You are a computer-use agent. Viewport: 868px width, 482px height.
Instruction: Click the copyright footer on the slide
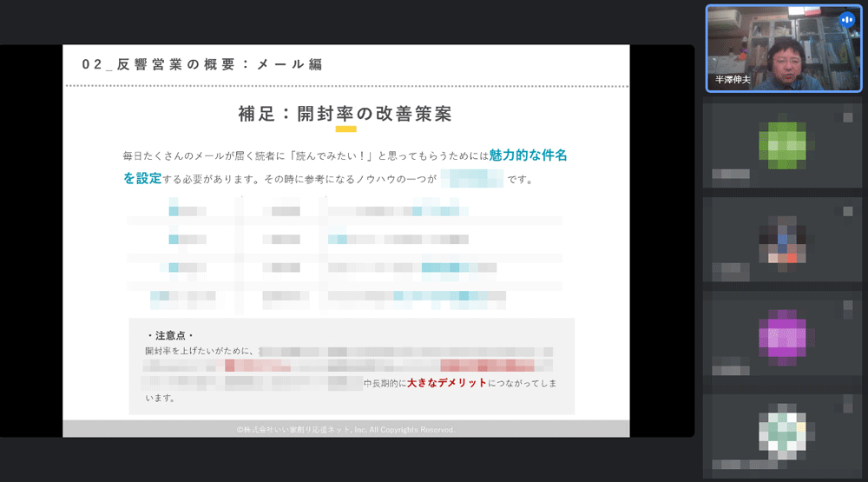pos(345,429)
